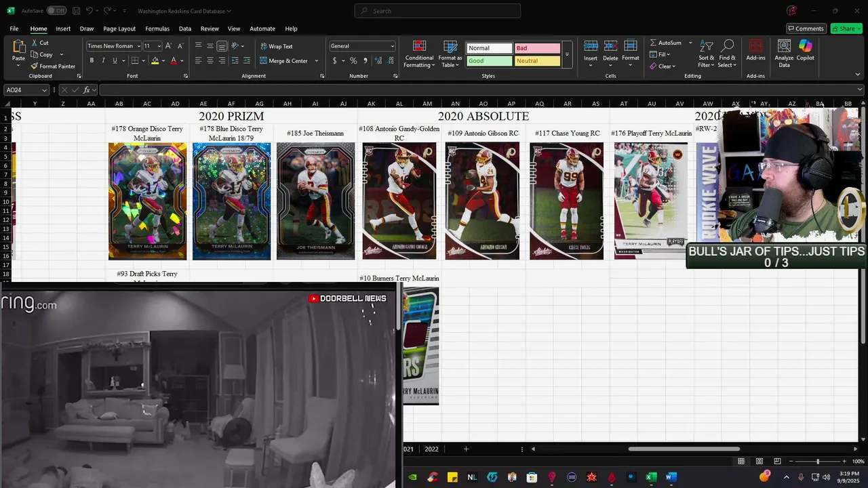Open the Conditional Formatting menu
The height and width of the screenshot is (488, 868).
419,54
